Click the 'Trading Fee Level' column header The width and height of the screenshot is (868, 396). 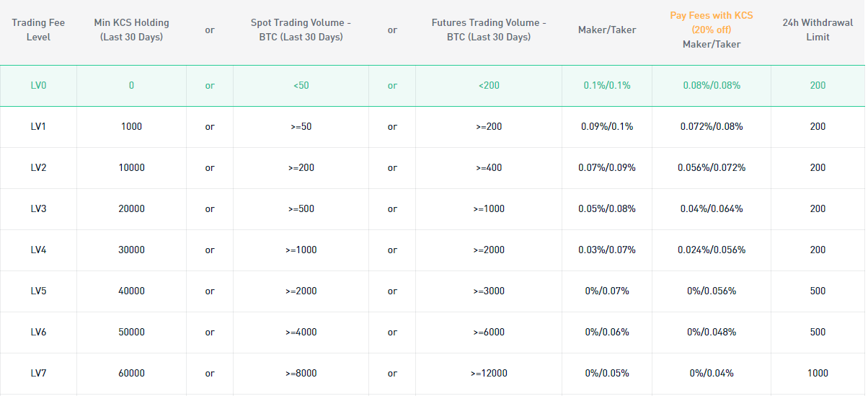point(38,30)
